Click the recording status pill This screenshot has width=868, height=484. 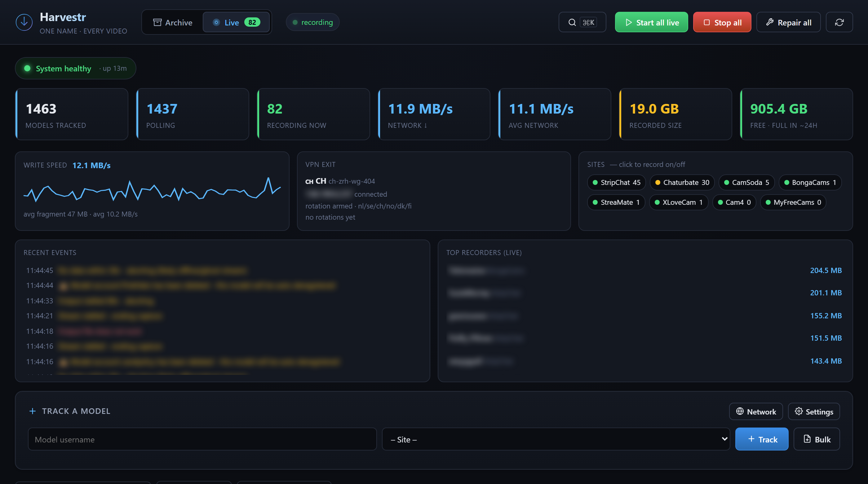[x=312, y=22]
